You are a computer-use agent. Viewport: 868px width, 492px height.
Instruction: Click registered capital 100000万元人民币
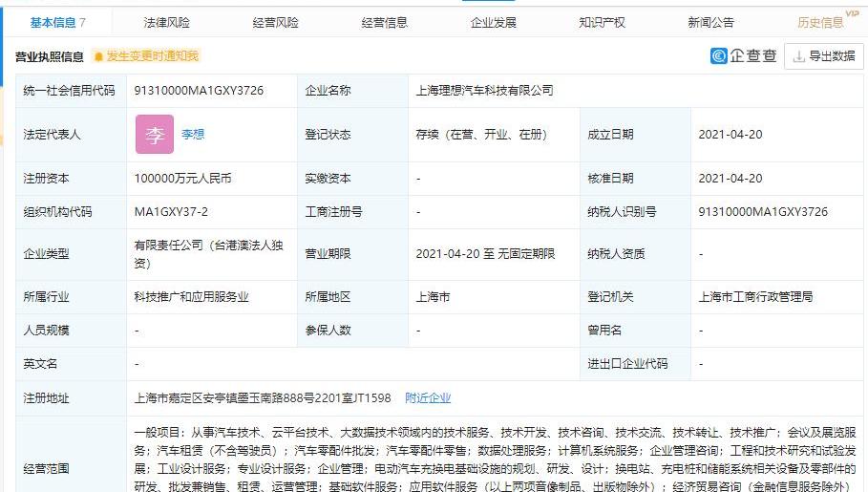(182, 179)
